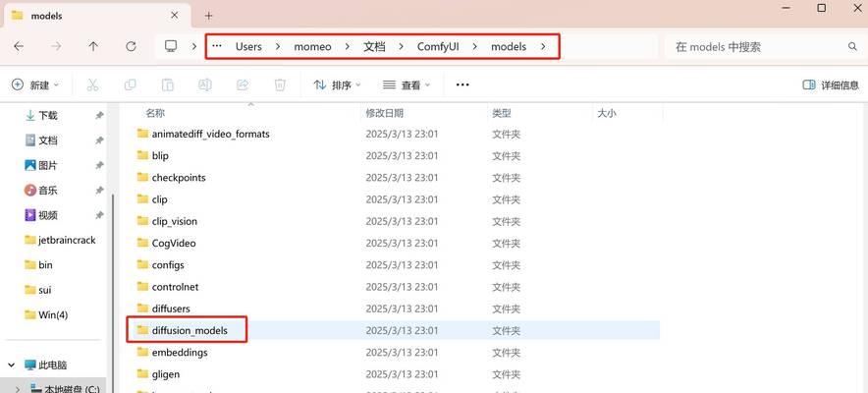Click the Share icon in toolbar
The image size is (868, 393).
pyautogui.click(x=243, y=84)
